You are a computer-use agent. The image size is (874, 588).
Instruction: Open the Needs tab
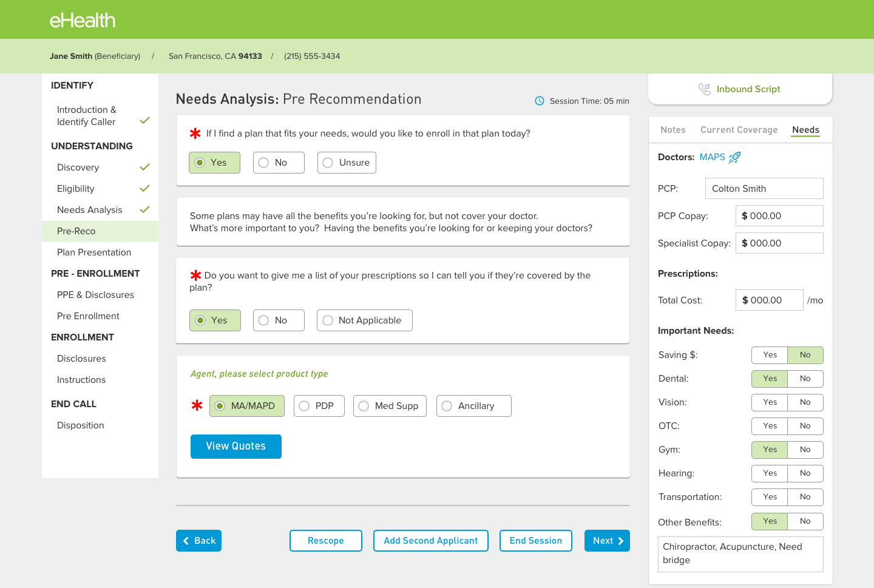(x=805, y=130)
